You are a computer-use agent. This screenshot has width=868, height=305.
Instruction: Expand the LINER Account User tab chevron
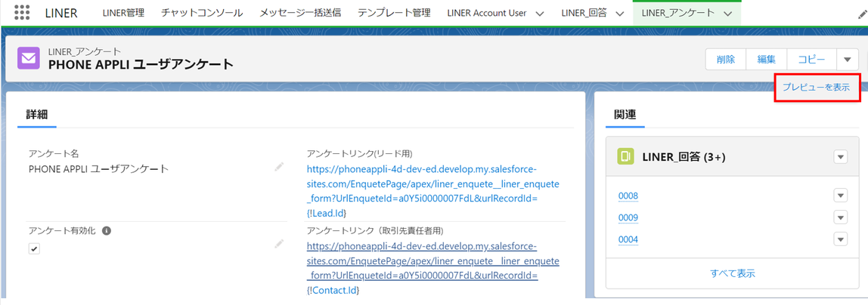[x=540, y=14]
